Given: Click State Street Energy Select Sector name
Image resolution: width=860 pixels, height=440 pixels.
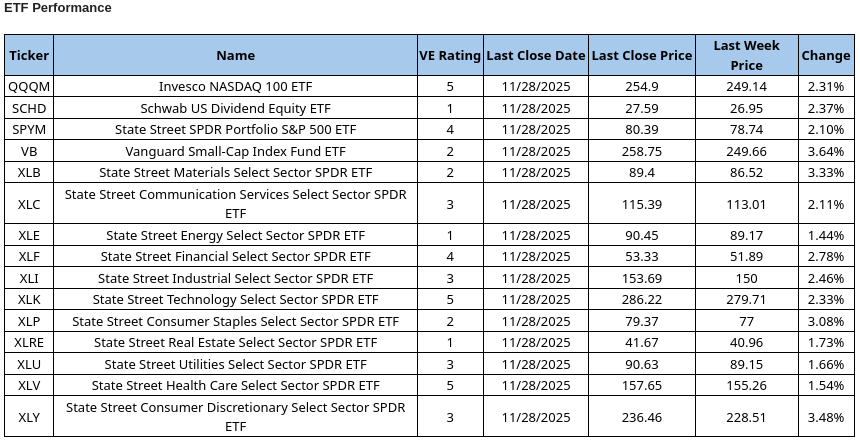Looking at the screenshot, I should pyautogui.click(x=235, y=235).
